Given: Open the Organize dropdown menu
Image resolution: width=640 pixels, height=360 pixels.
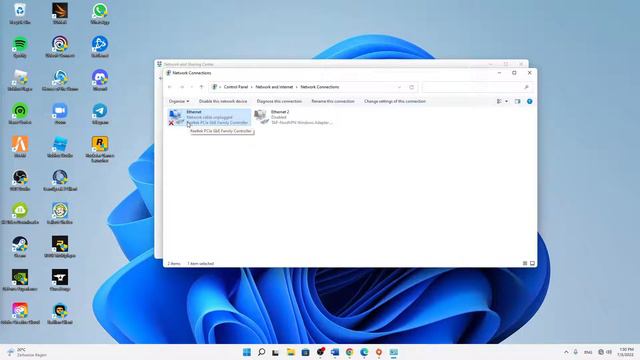Looking at the screenshot, I should click(179, 101).
